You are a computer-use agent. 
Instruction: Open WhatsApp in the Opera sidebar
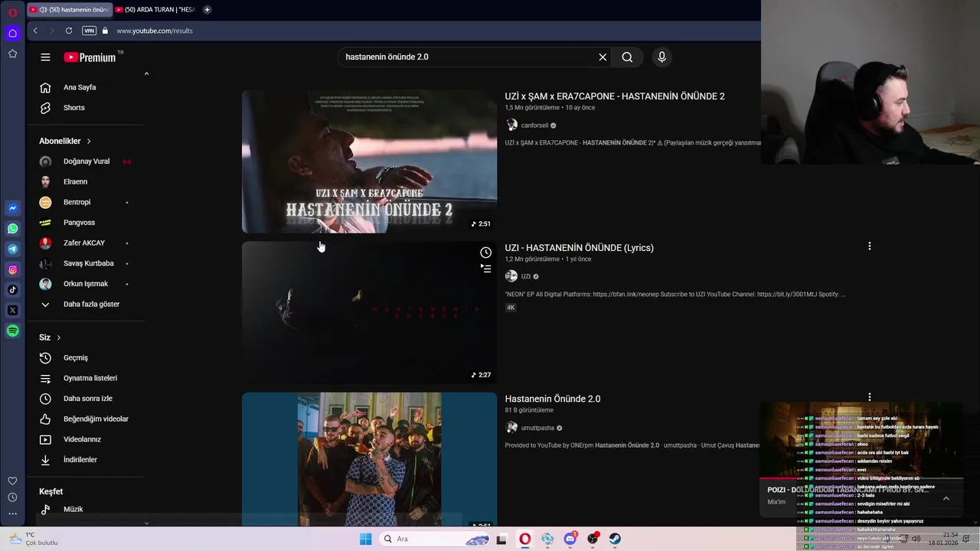click(x=13, y=229)
